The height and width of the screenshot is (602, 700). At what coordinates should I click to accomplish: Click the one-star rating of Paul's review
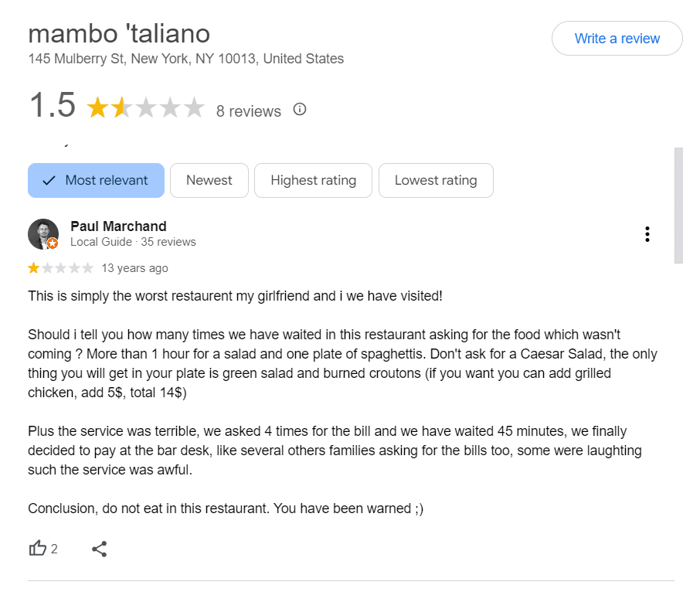pyautogui.click(x=61, y=268)
